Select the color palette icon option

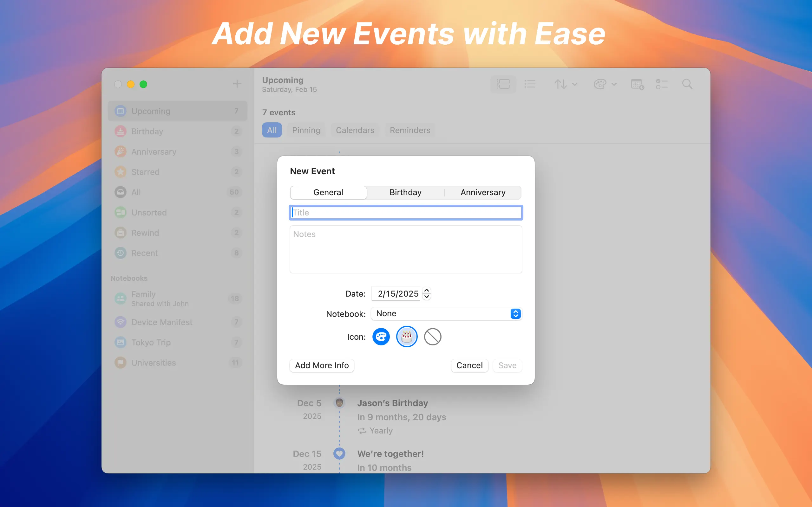pos(381,336)
